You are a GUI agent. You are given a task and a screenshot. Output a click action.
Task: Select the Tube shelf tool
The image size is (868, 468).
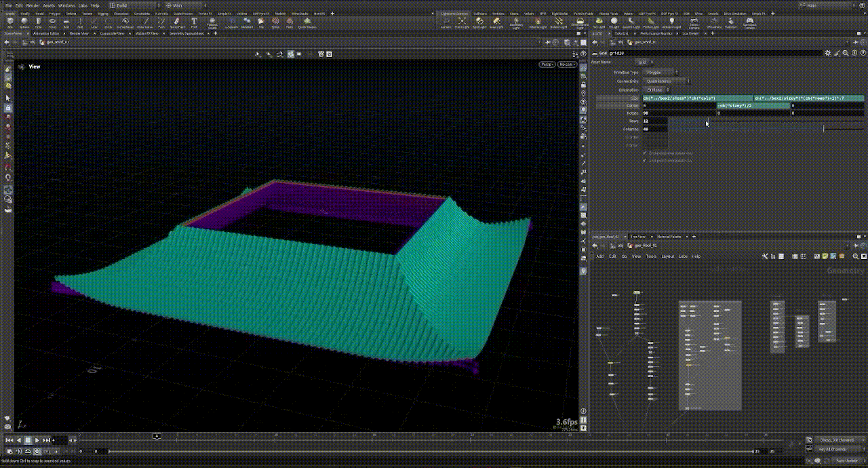[x=38, y=22]
